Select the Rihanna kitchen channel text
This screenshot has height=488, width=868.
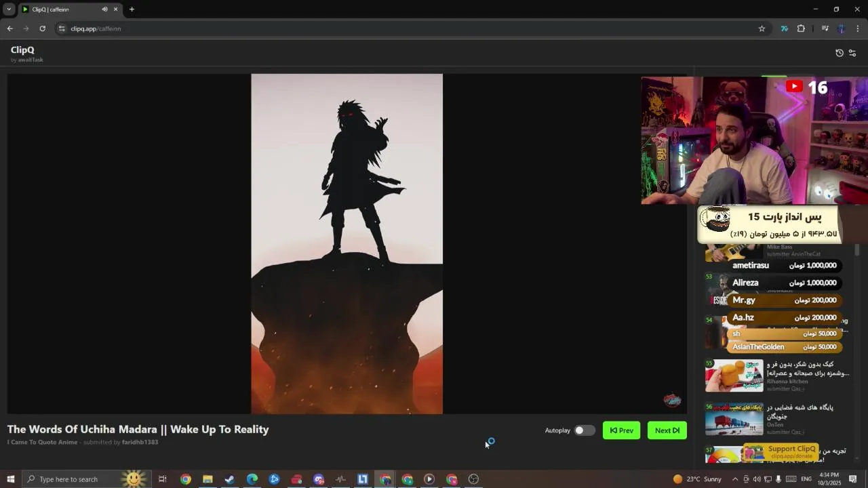tap(787, 382)
